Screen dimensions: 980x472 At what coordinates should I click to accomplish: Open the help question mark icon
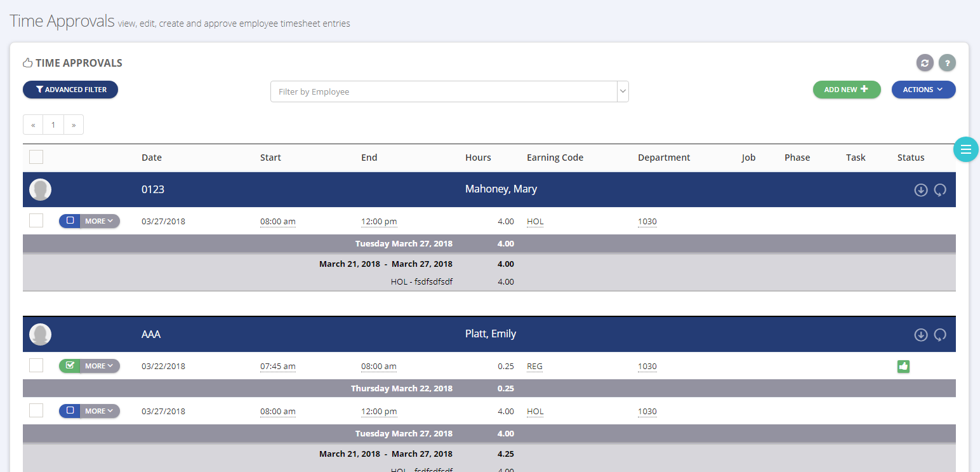coord(947,63)
